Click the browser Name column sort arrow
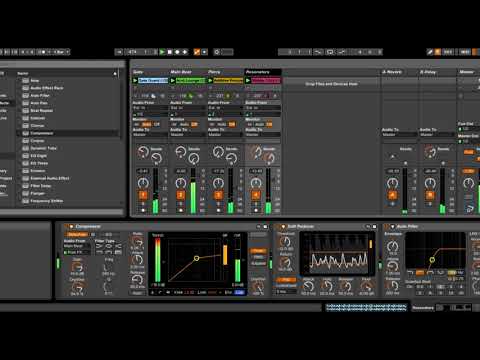Image resolution: width=480 pixels, height=360 pixels. pos(115,73)
